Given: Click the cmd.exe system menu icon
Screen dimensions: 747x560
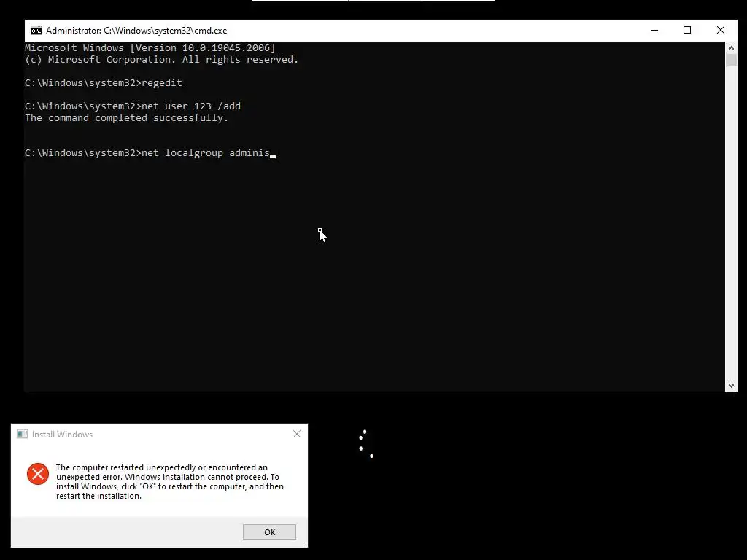Looking at the screenshot, I should [36, 31].
